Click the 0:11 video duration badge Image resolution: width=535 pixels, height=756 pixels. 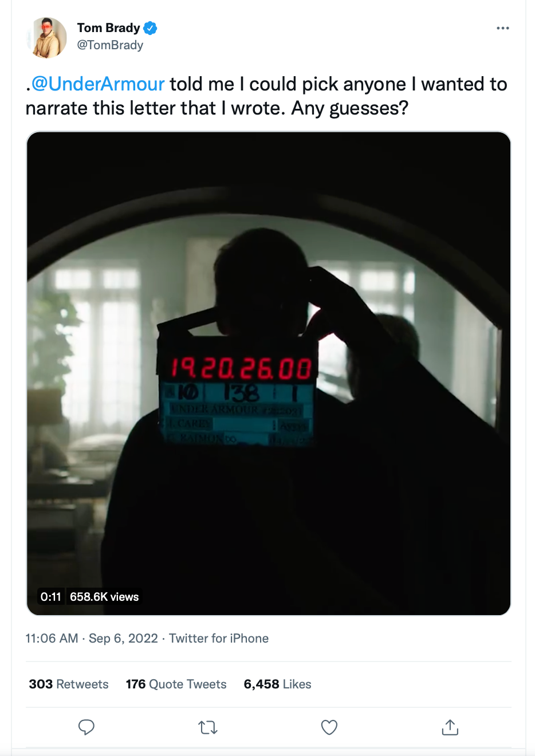point(50,597)
